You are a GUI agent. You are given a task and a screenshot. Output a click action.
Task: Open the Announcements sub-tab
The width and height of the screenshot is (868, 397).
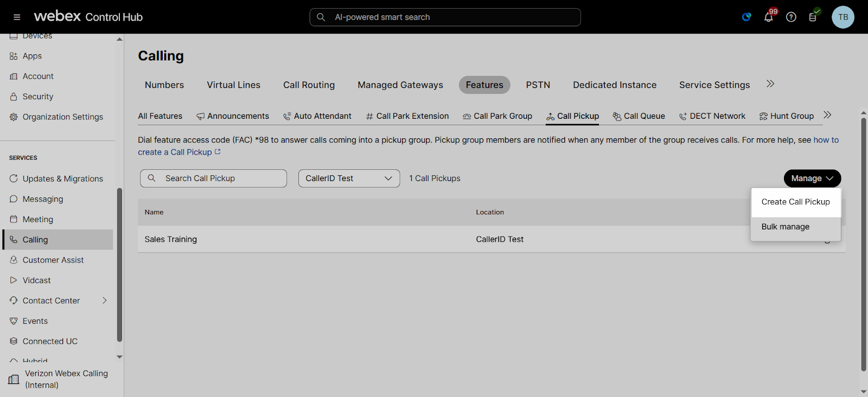233,116
